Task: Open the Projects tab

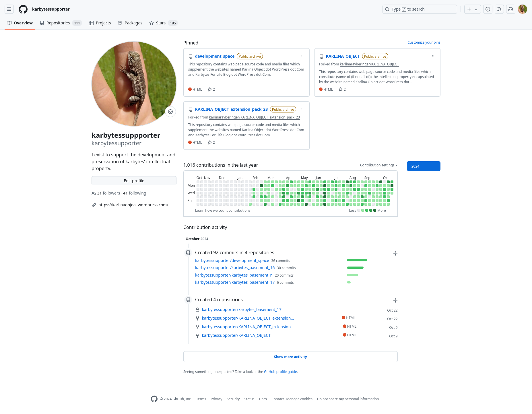Action: click(x=100, y=23)
